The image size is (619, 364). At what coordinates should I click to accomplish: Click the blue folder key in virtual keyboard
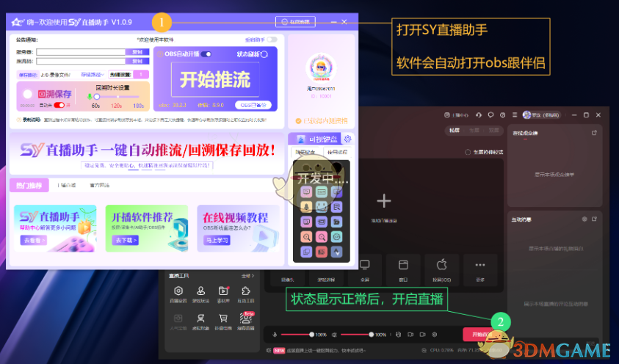(336, 222)
